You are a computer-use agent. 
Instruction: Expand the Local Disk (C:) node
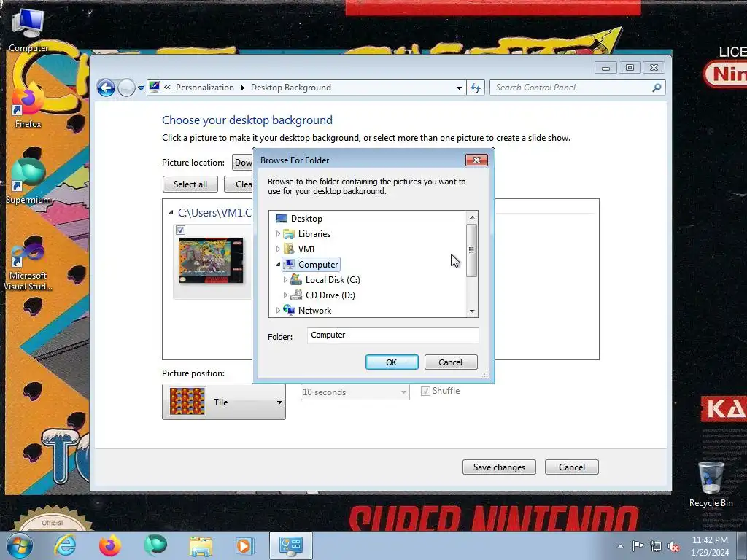[x=285, y=279]
